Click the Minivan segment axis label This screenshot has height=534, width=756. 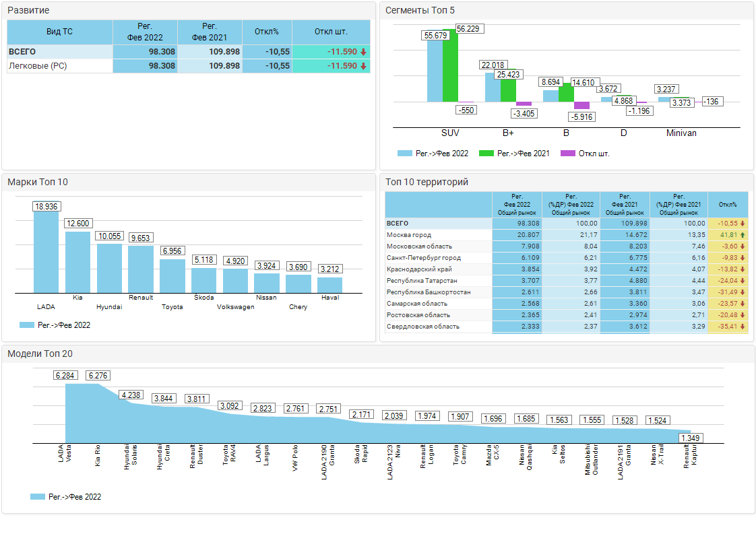coord(681,133)
